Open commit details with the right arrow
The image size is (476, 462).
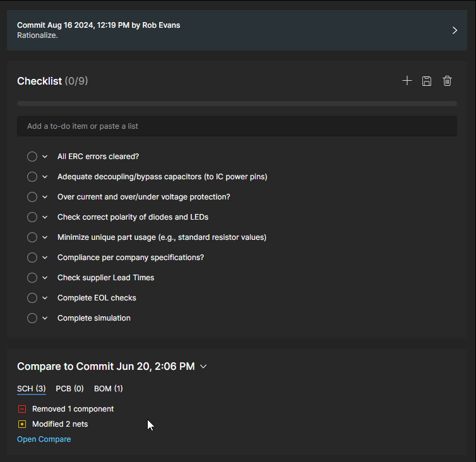point(455,30)
